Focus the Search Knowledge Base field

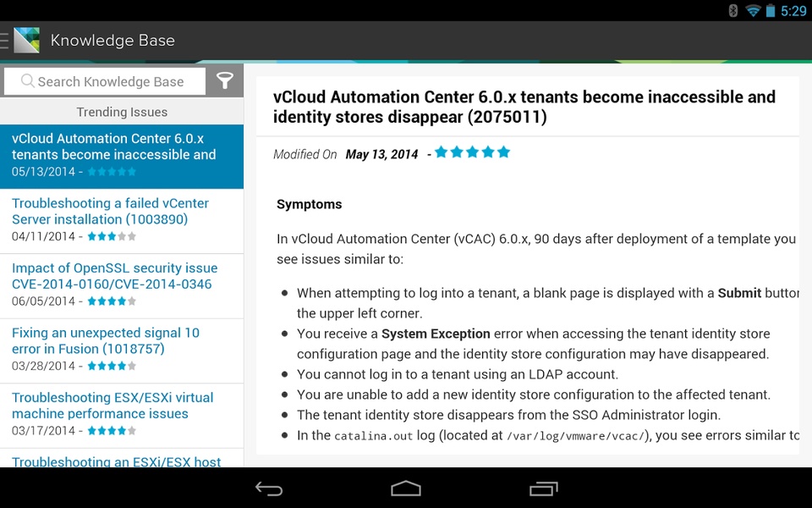click(x=105, y=81)
